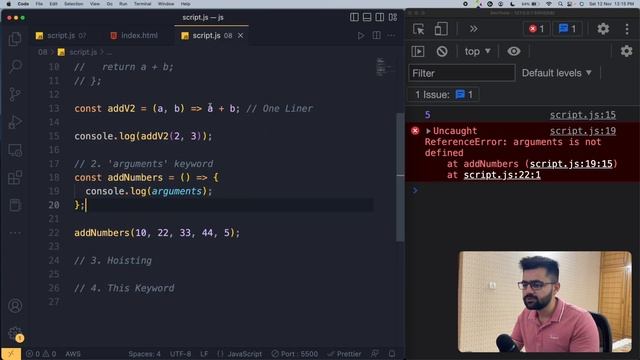The image size is (640, 360).
Task: Click the editor vertical scrollbar
Action: (x=400, y=176)
